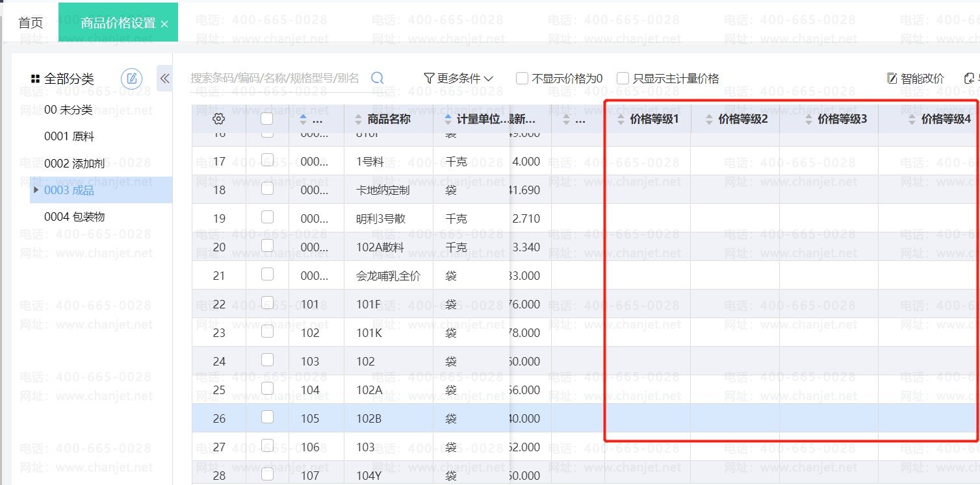Viewport: 980px width, 485px height.
Task: Check the row 19 明利3号散 checkbox
Action: coord(267,218)
